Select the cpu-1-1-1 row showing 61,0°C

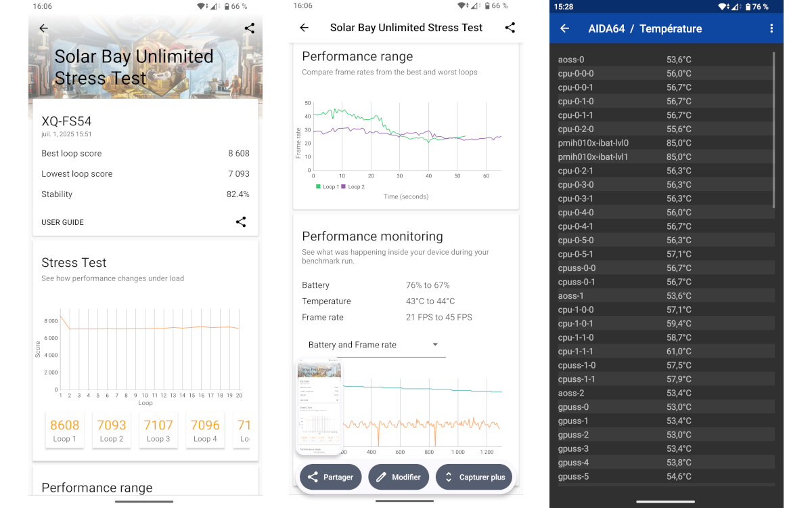point(664,352)
